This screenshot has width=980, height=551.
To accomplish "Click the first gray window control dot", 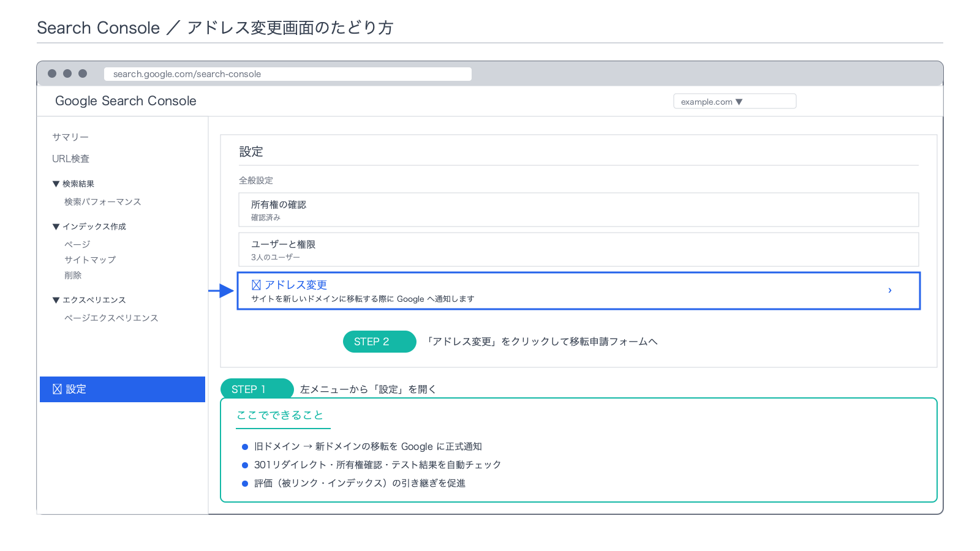I will [x=52, y=73].
